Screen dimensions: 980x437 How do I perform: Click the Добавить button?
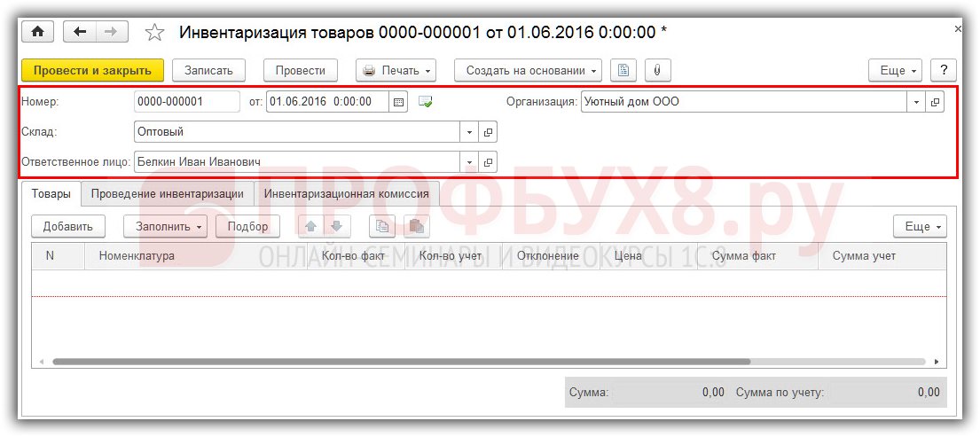click(67, 226)
